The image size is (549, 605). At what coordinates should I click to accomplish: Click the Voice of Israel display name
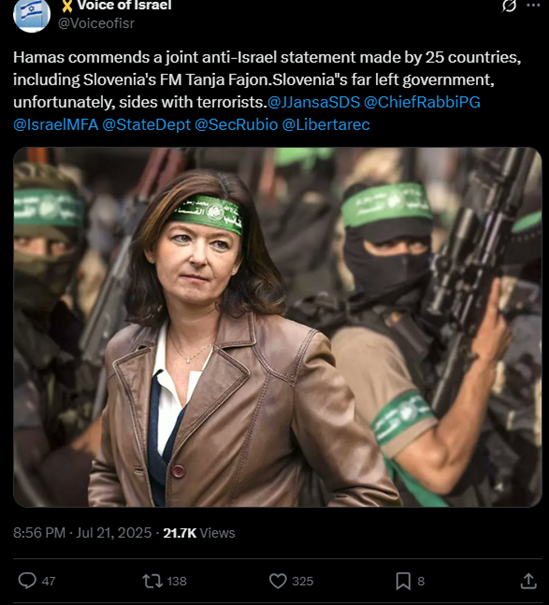[124, 5]
